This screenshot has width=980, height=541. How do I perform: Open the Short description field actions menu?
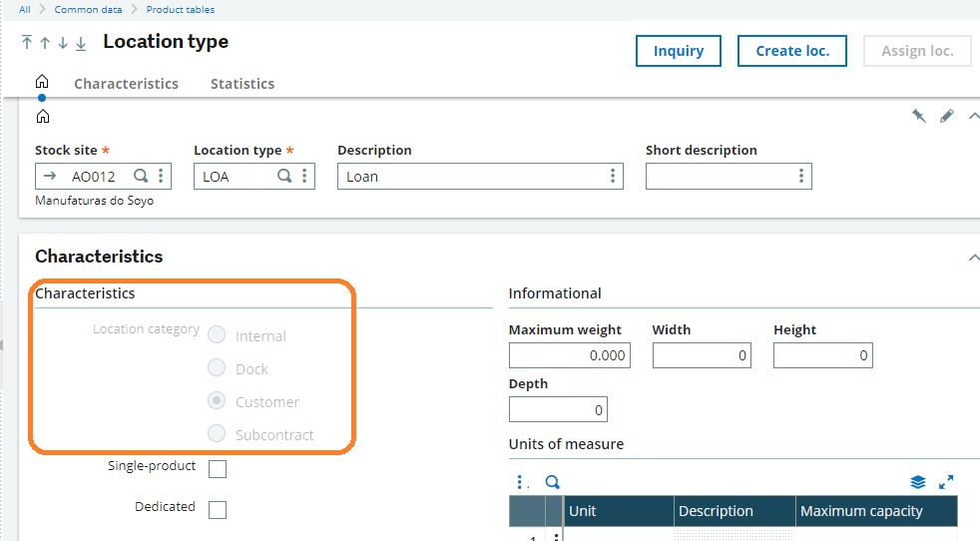(800, 177)
